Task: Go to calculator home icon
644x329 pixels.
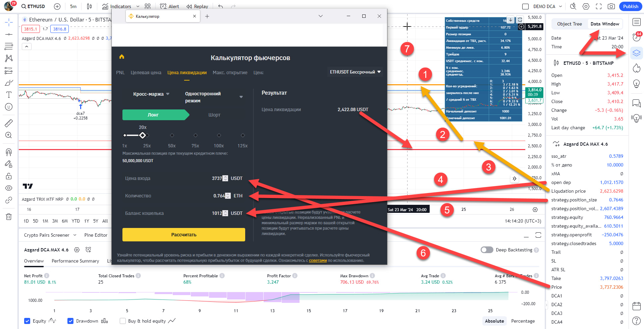Action: coord(122,57)
